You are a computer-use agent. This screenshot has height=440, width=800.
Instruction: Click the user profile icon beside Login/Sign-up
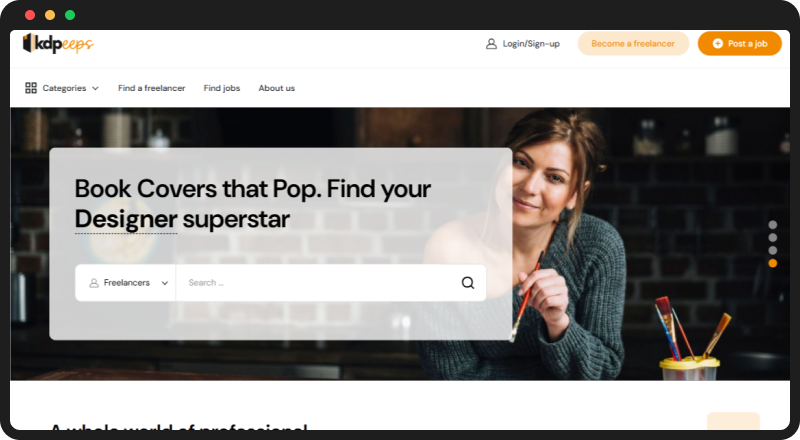click(491, 44)
